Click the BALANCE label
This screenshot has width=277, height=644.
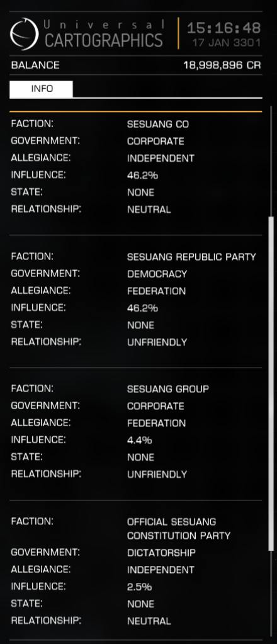click(35, 65)
